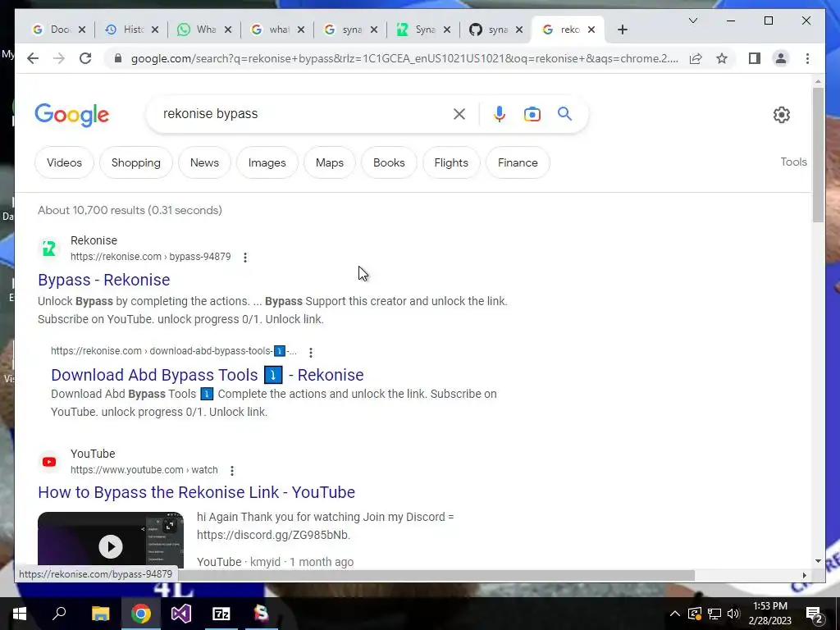Open Windows taskbar search
Screen dimensions: 840x630
pos(59,614)
